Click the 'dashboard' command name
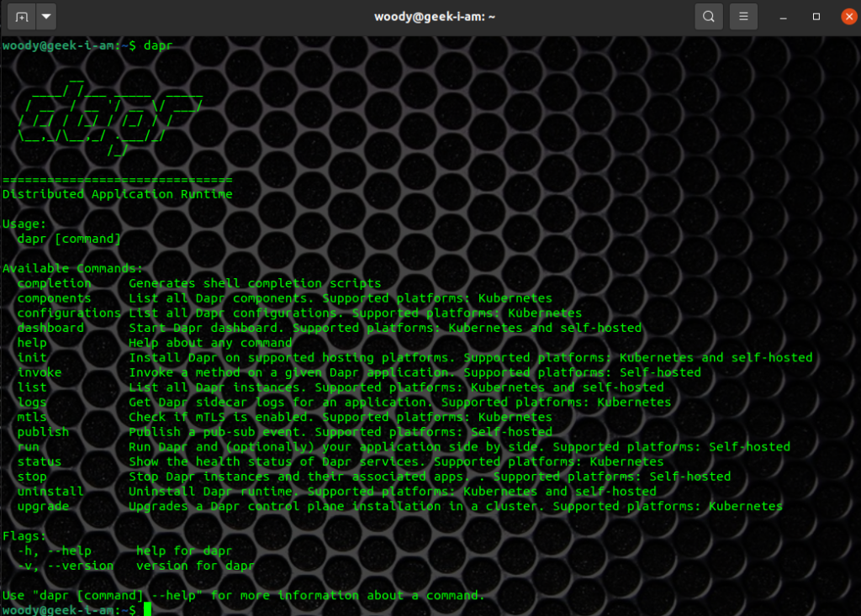 pos(50,328)
